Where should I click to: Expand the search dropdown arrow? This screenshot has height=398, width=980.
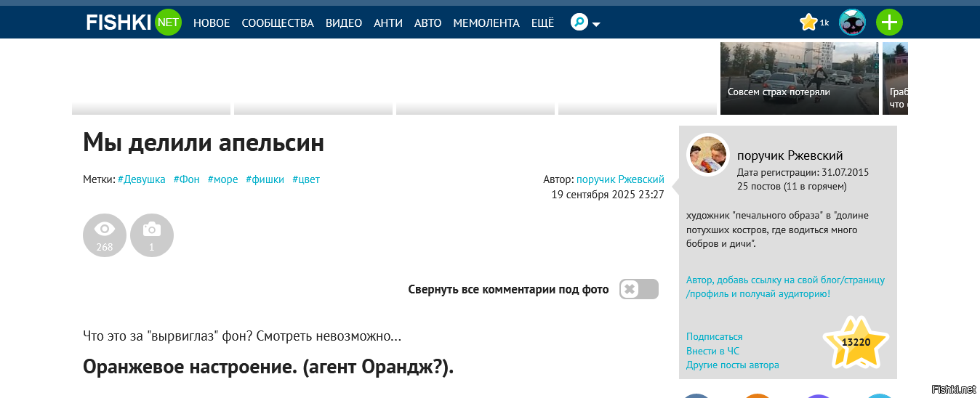point(596,24)
